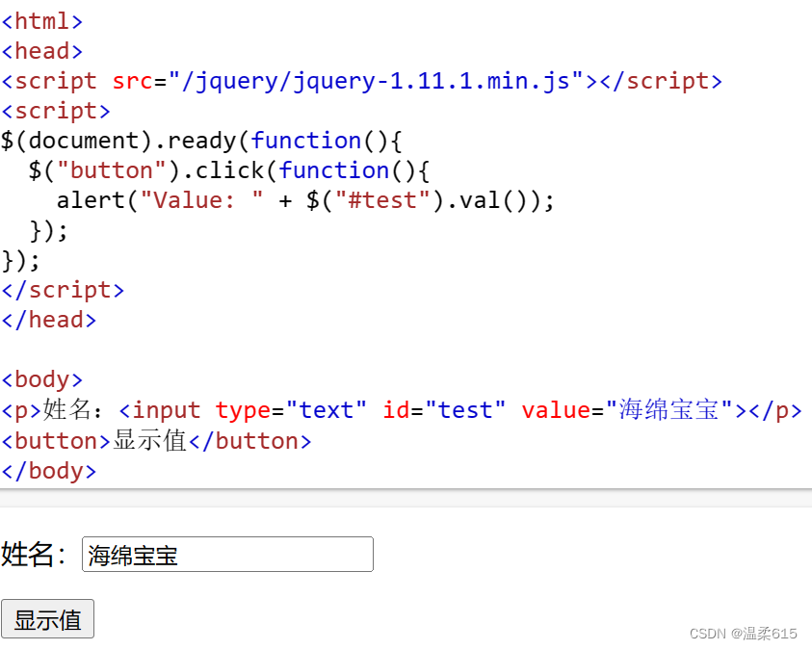Click the value="海绵宝宝" attribute text
Screen dimensions: 812x650
[625, 409]
